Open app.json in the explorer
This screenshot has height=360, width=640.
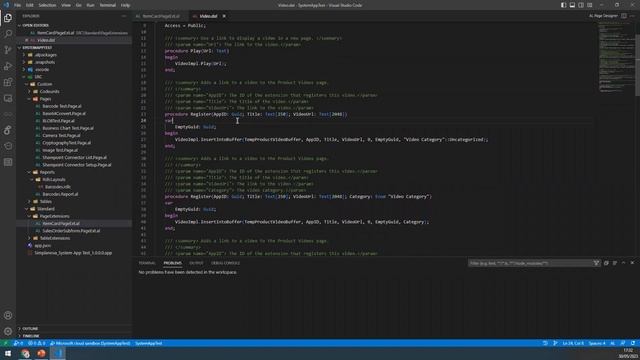point(42,245)
